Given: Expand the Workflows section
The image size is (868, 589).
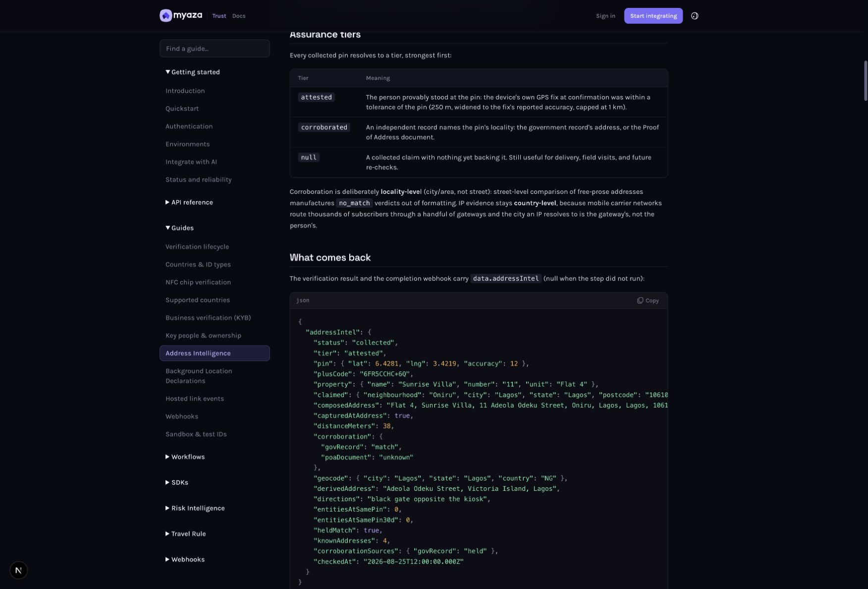Looking at the screenshot, I should click(x=185, y=457).
